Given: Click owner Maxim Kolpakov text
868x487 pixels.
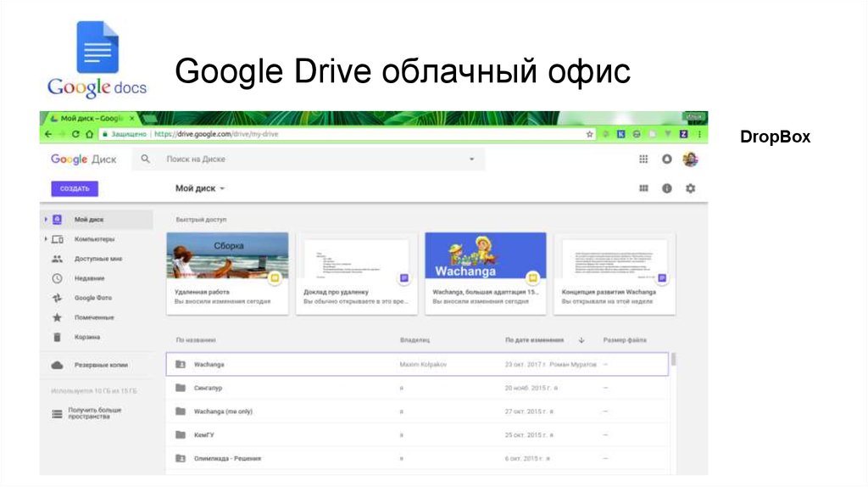Looking at the screenshot, I should (x=423, y=365).
